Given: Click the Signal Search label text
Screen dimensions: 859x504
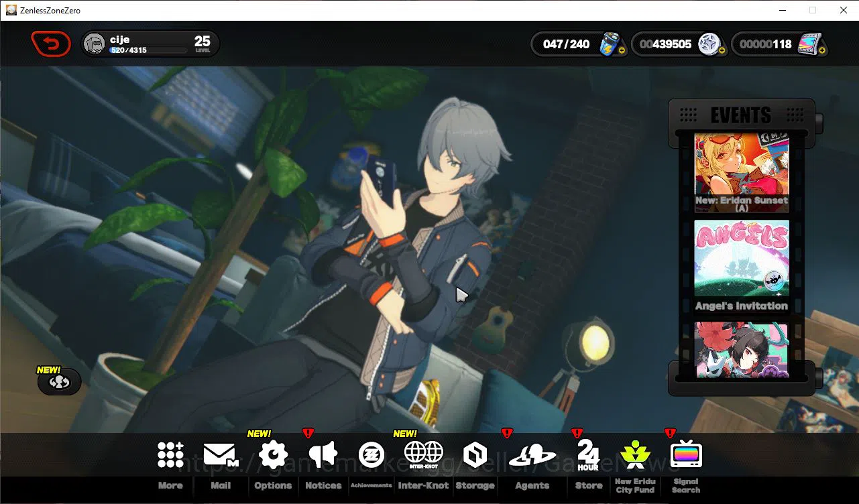Looking at the screenshot, I should [686, 485].
